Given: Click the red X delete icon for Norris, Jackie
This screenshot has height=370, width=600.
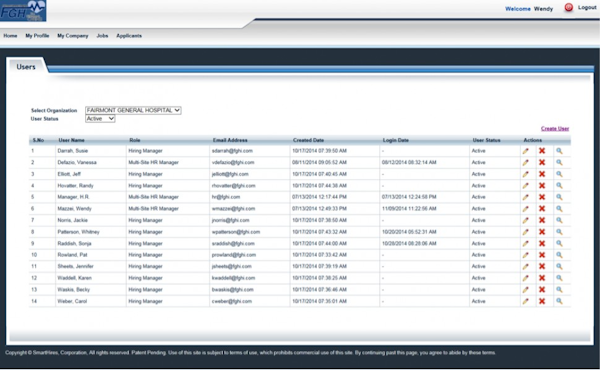Looking at the screenshot, I should pos(542,220).
